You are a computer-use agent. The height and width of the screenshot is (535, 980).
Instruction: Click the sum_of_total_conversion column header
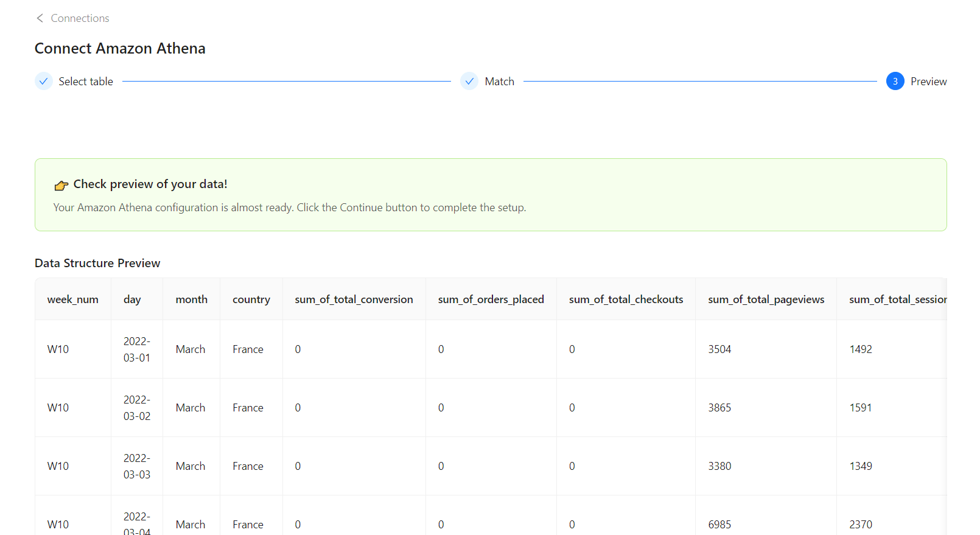click(x=354, y=299)
